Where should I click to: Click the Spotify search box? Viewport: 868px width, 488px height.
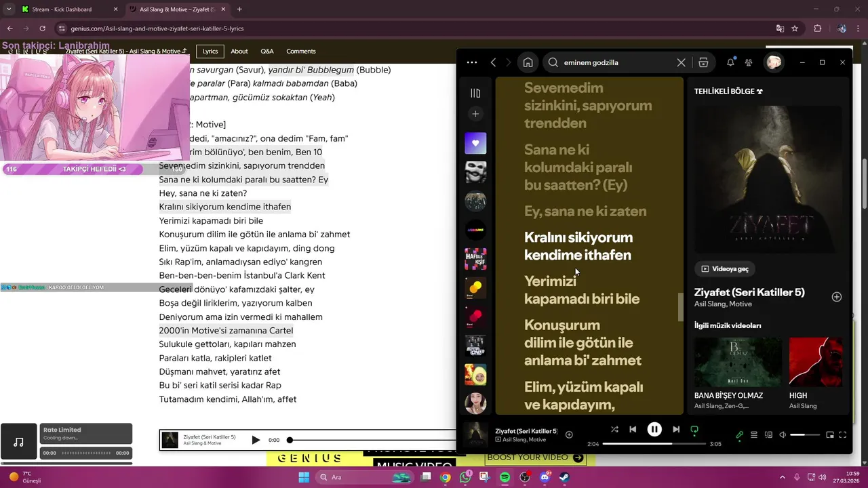(x=617, y=62)
